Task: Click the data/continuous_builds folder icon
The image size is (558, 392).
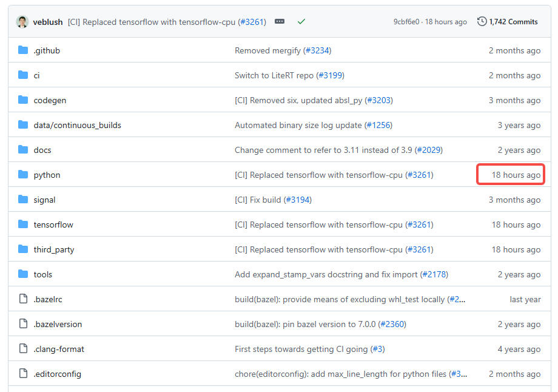Action: [x=23, y=124]
